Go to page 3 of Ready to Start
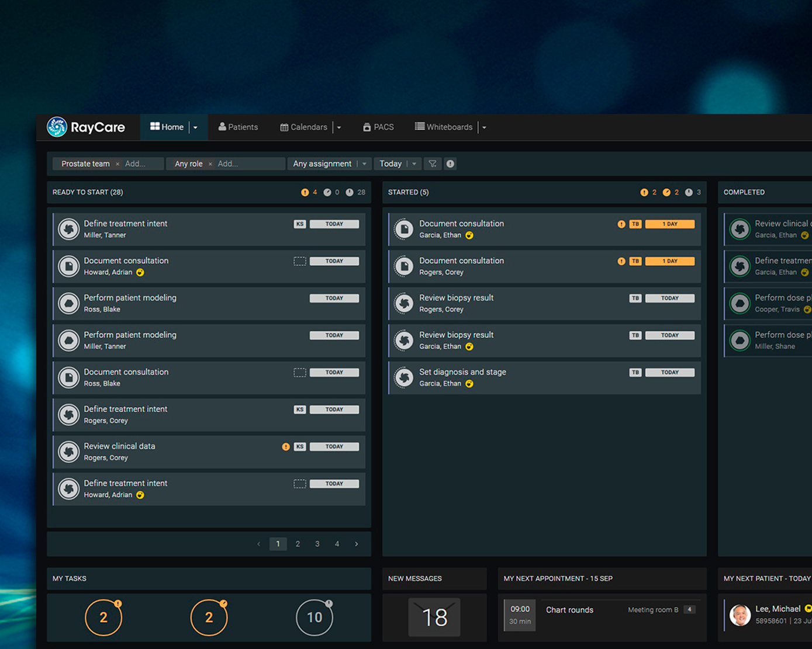The height and width of the screenshot is (649, 812). (x=317, y=544)
